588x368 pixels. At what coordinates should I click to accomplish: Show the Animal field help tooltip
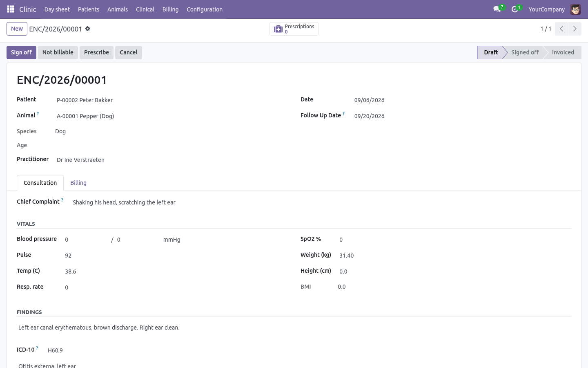[38, 114]
